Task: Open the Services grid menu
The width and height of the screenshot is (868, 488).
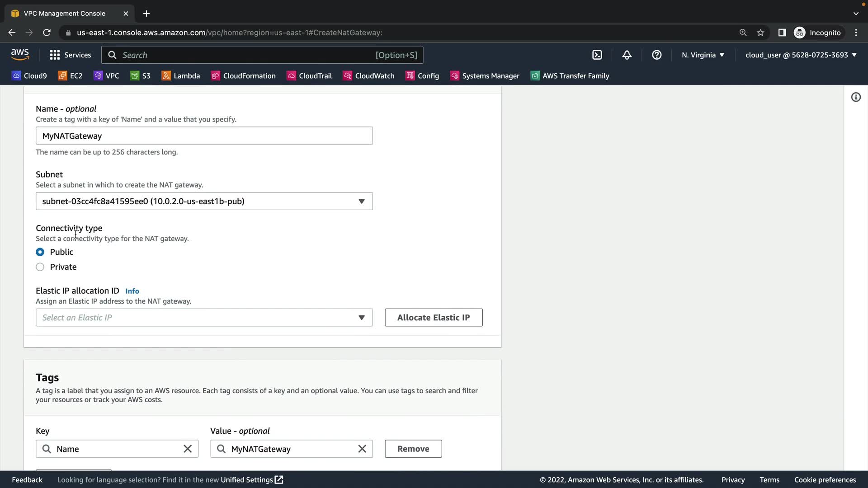Action: click(70, 55)
